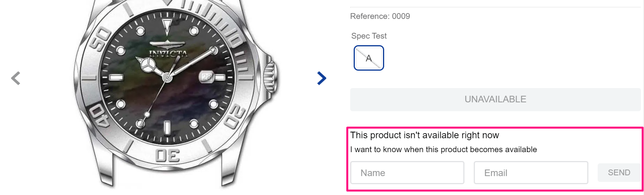Screen dimensions: 644x195
Task: Click the date window showing 28
Action: point(207,77)
